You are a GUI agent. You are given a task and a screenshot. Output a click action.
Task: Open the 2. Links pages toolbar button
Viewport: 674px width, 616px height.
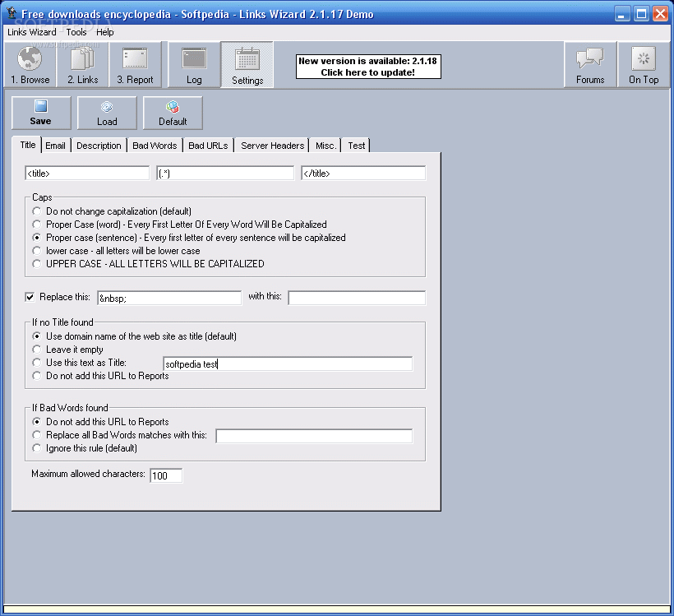point(82,65)
